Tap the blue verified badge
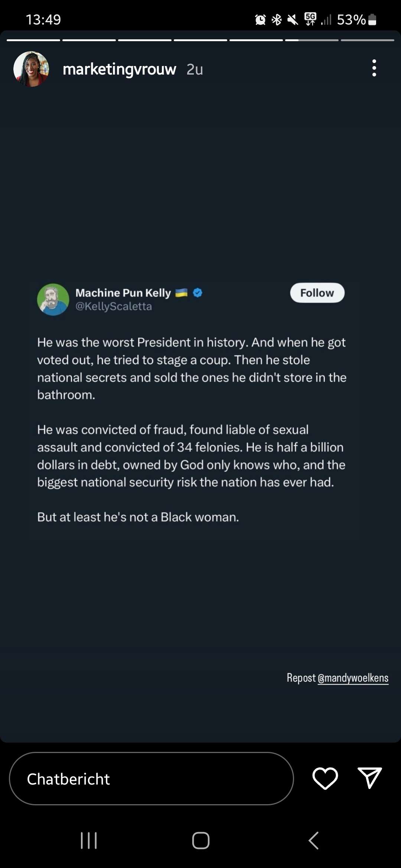The image size is (401, 868). point(198,293)
